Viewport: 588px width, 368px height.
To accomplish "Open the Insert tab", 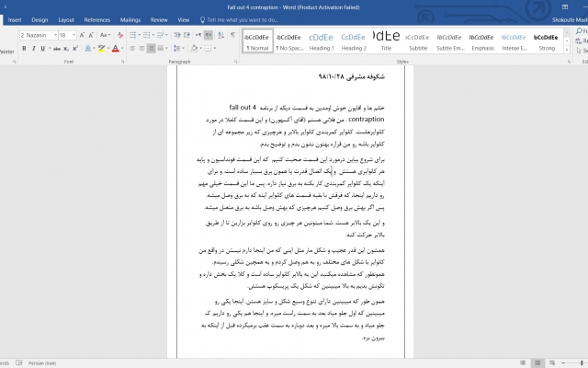I will (x=15, y=20).
